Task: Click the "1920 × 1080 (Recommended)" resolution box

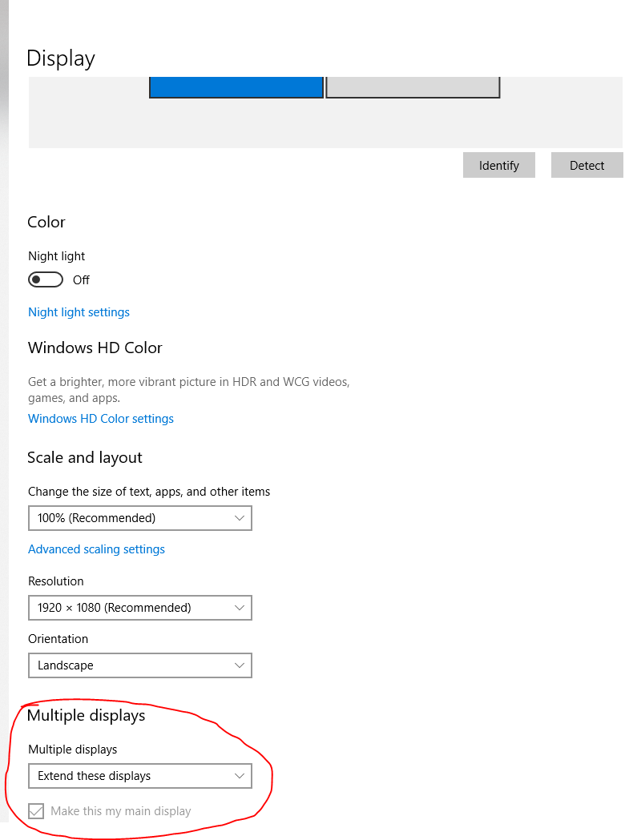Action: 140,607
